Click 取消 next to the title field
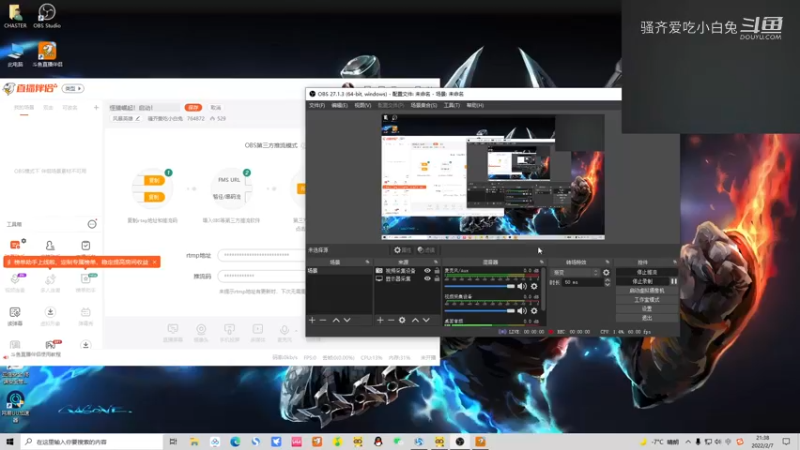The image size is (800, 450). coord(216,108)
